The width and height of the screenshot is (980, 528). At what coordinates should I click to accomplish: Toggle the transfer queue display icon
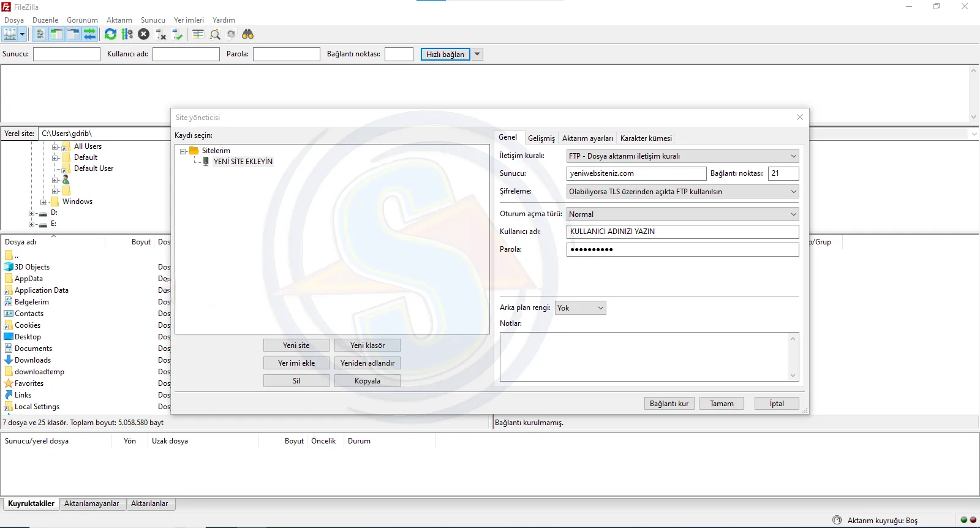point(89,34)
